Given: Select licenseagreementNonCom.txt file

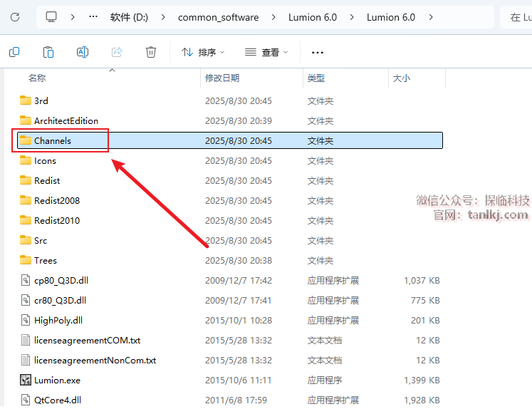Looking at the screenshot, I should pos(230,360).
